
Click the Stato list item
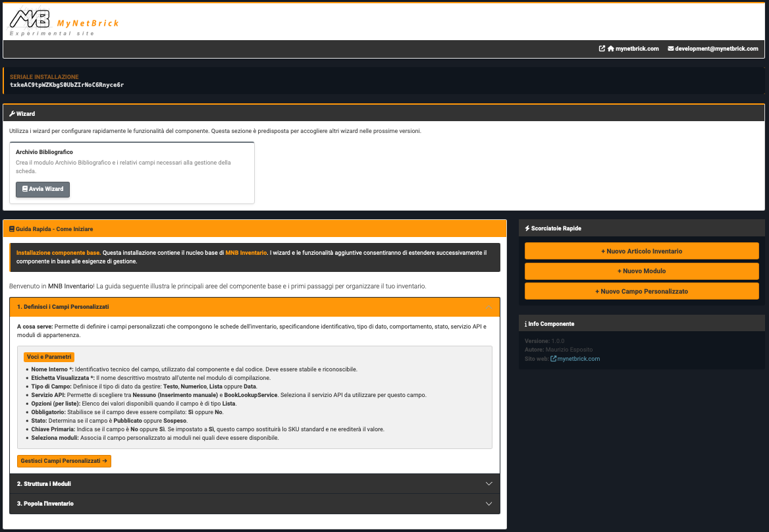point(109,421)
